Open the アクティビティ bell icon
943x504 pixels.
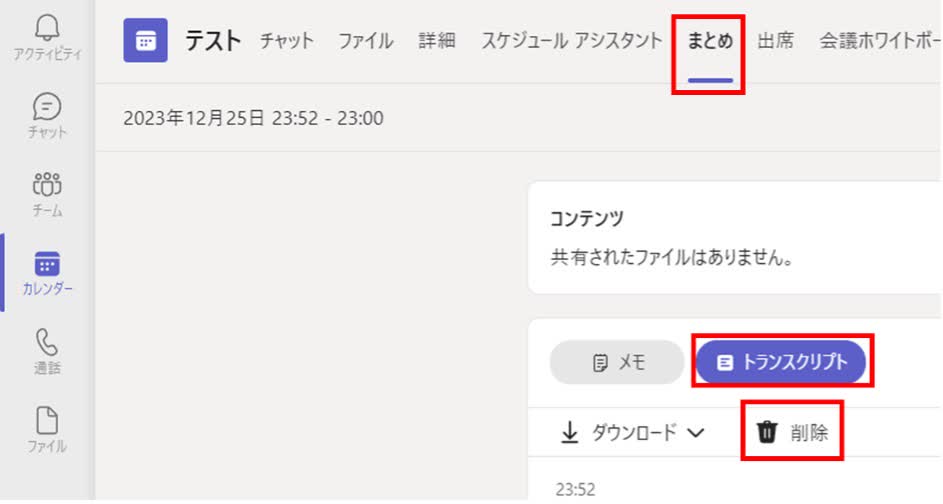click(x=47, y=28)
